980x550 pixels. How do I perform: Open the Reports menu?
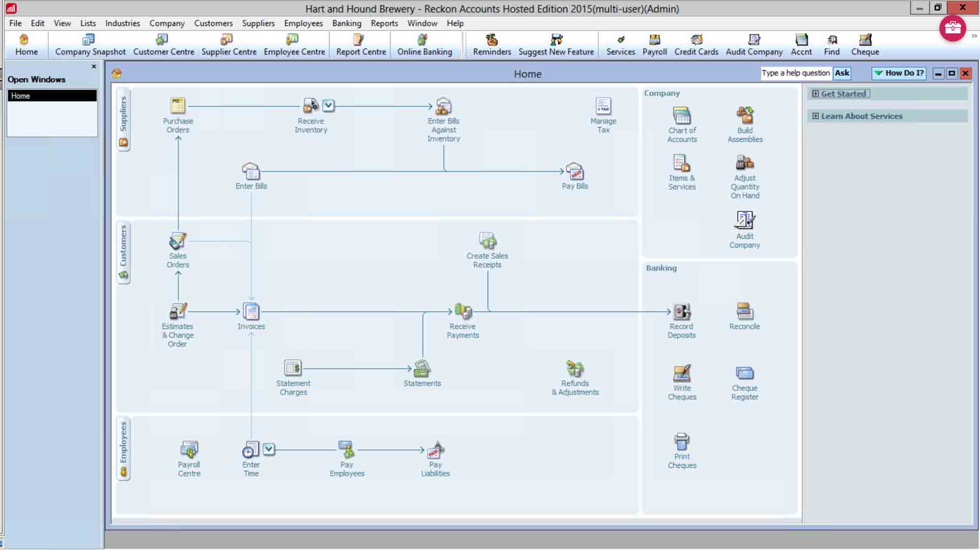pos(384,23)
